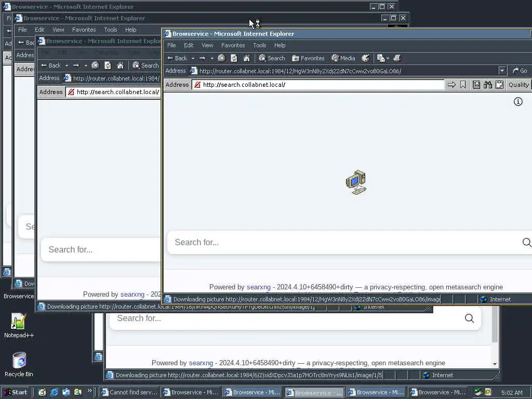Image resolution: width=532 pixels, height=399 pixels.
Task: Follow searxng link in the front window footer
Action: click(259, 287)
